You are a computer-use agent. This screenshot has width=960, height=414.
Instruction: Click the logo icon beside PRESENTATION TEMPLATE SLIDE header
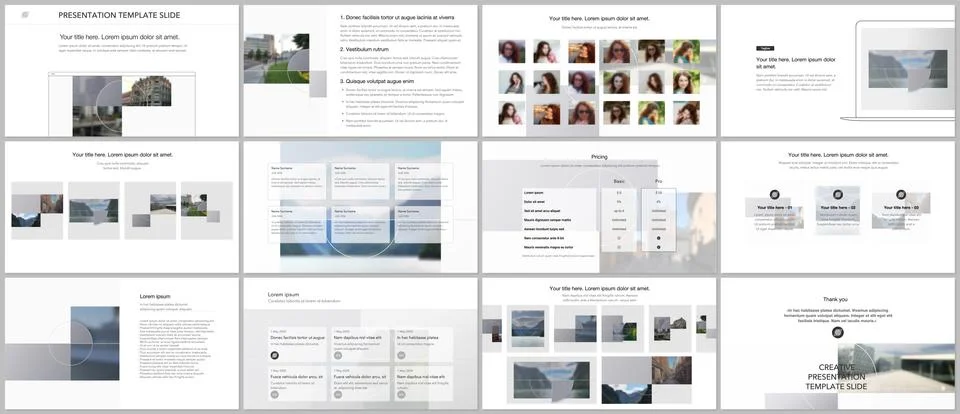coord(25,15)
